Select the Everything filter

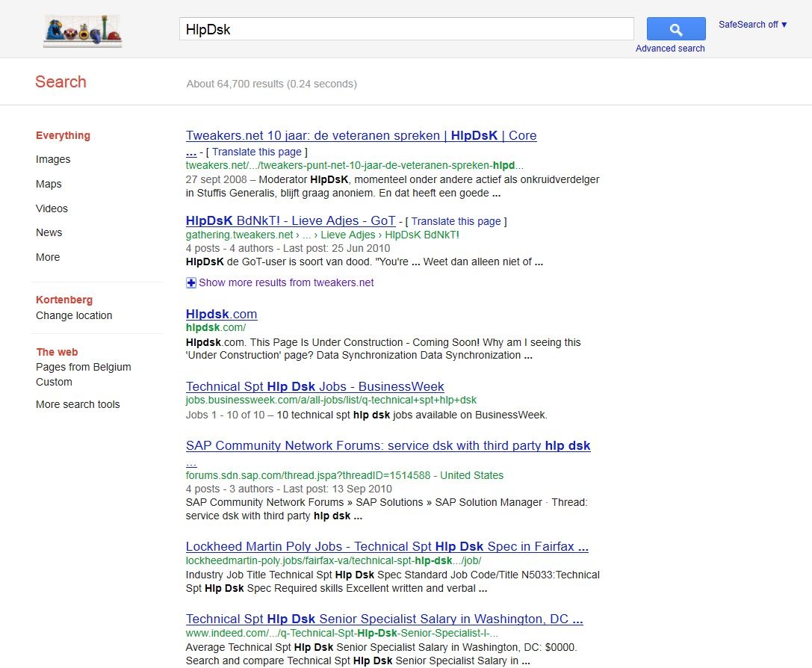click(63, 135)
